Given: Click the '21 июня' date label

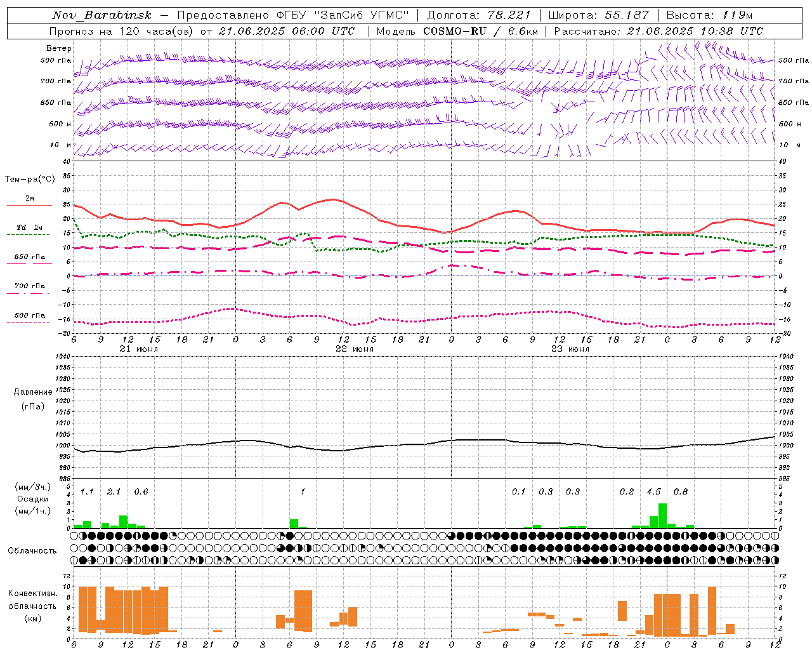Looking at the screenshot, I should click(x=139, y=349).
